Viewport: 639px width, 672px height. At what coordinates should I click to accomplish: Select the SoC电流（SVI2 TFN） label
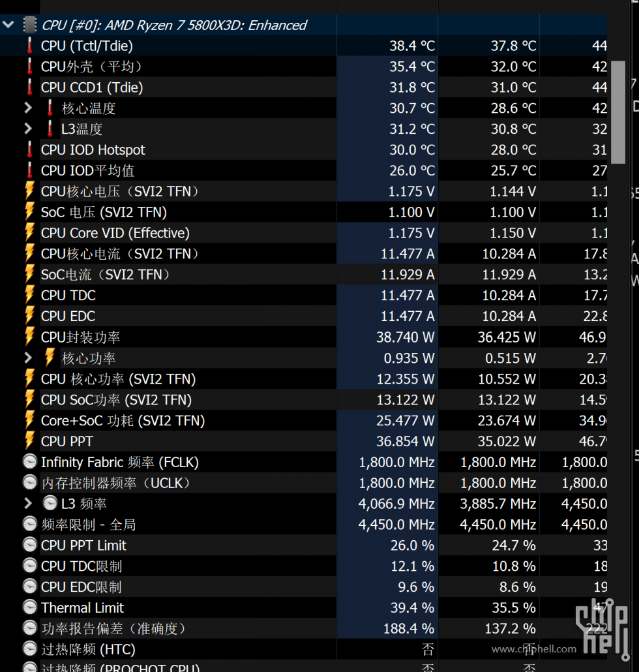[106, 275]
